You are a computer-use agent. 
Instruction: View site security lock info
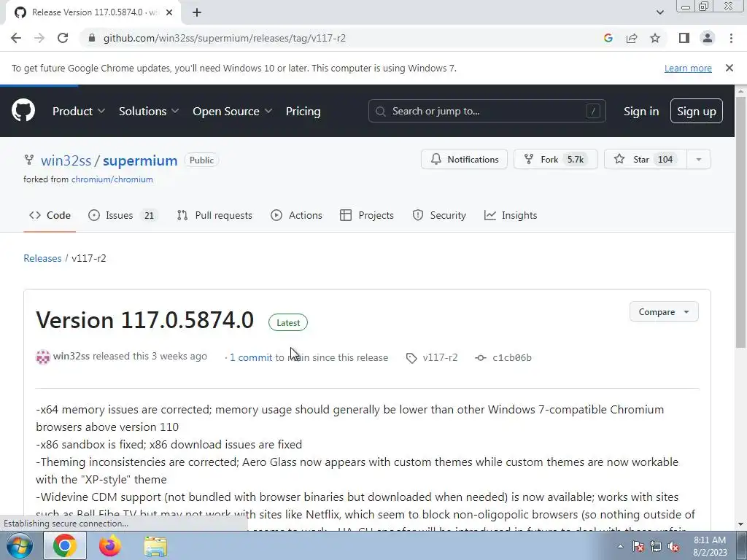pos(93,38)
